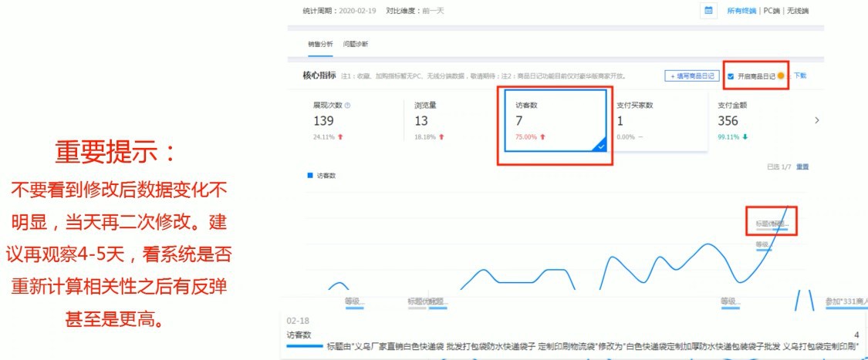Click the 重置 reset link
The width and height of the screenshot is (868, 360).
802,167
